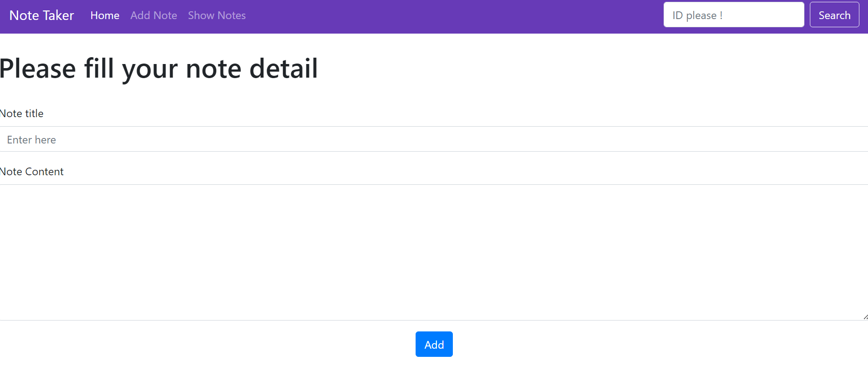The width and height of the screenshot is (868, 380).
Task: Click the Show Notes navigation entry
Action: click(217, 15)
